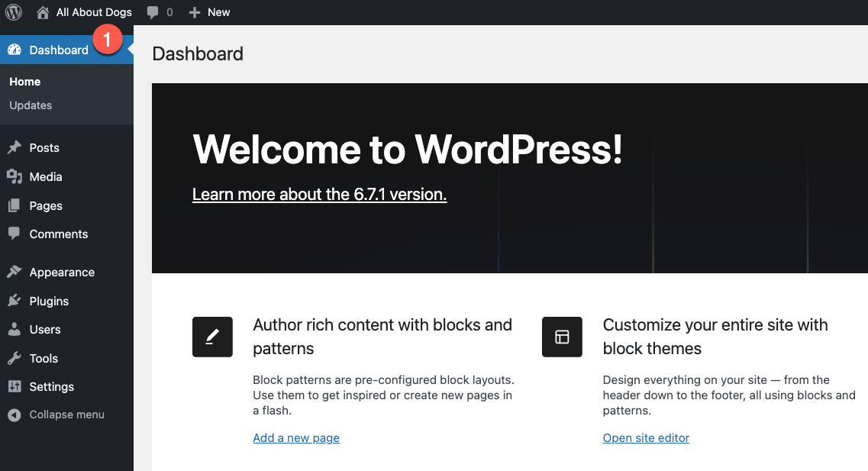
Task: Select Home in the Dashboard submenu
Action: click(x=25, y=82)
